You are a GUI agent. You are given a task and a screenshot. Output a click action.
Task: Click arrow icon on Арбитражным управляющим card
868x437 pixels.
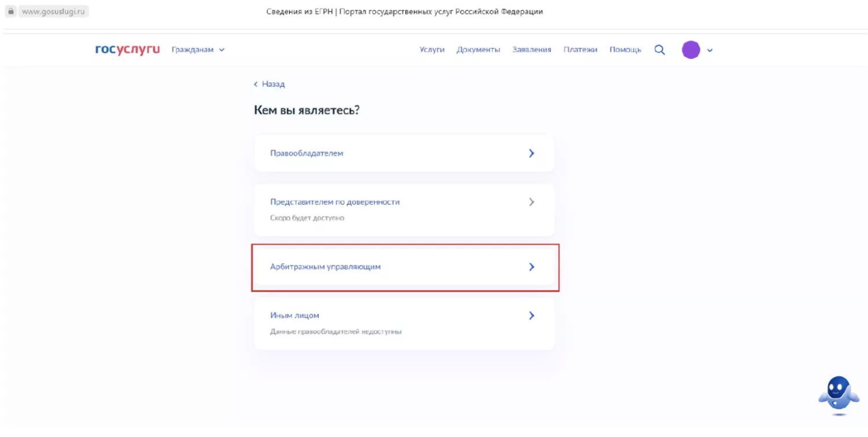click(x=531, y=267)
